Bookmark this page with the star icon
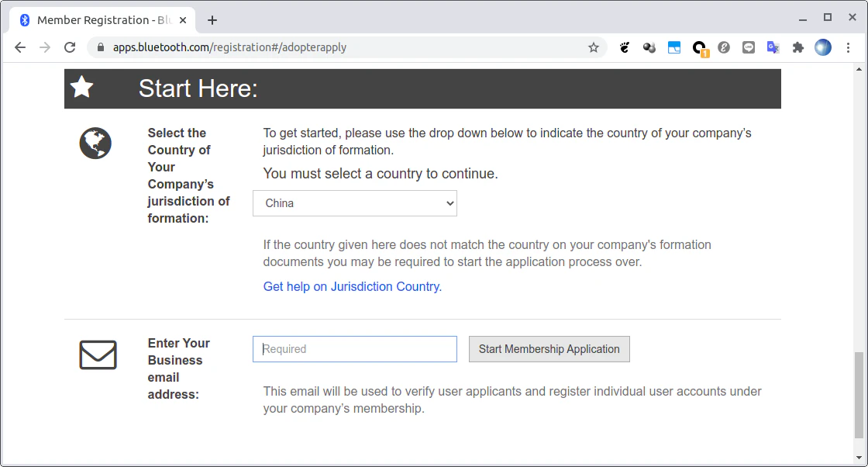Screen dimensions: 868x467 [594, 47]
